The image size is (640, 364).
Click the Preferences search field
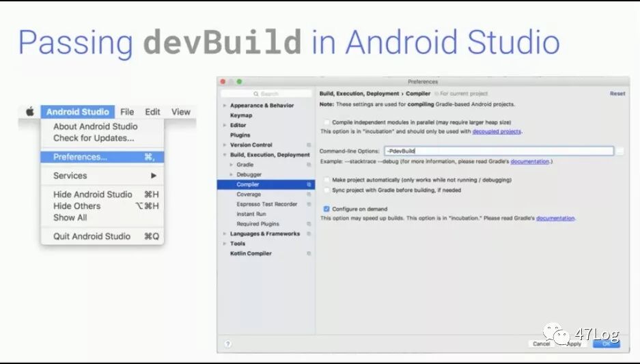[266, 94]
